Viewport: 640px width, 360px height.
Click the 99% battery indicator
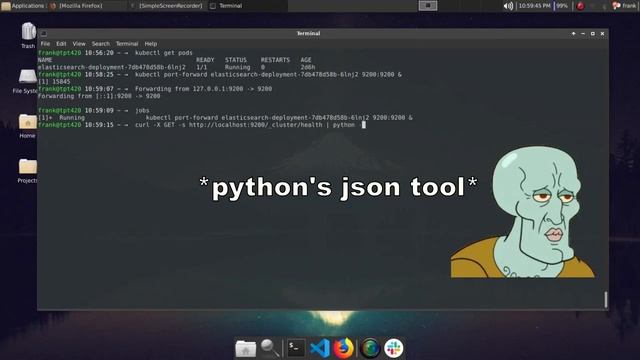(x=562, y=6)
